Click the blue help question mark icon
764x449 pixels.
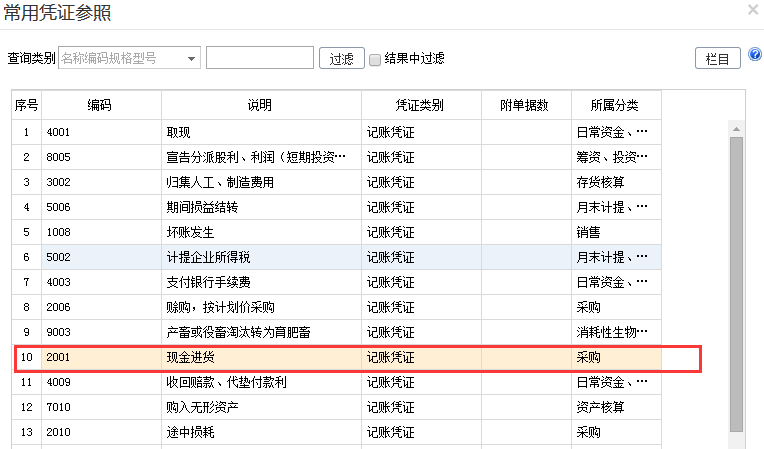pyautogui.click(x=755, y=56)
